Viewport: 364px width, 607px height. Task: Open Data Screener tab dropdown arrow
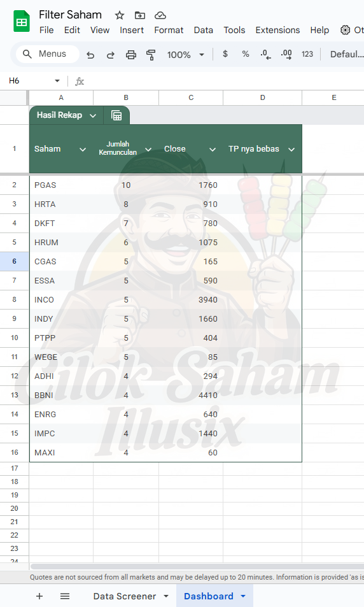[166, 596]
